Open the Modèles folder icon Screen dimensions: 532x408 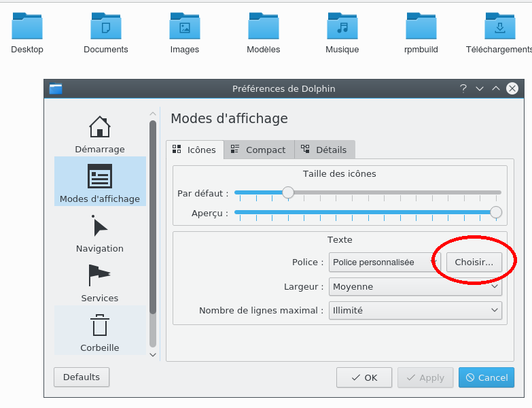(x=264, y=26)
